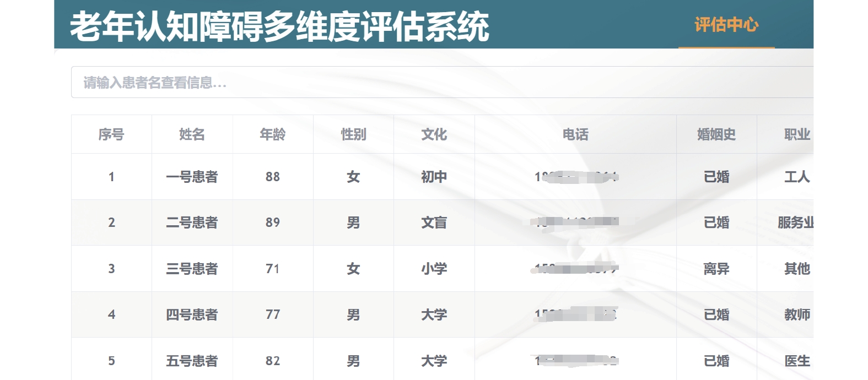Select patient 二号患者 name cell

pyautogui.click(x=192, y=222)
